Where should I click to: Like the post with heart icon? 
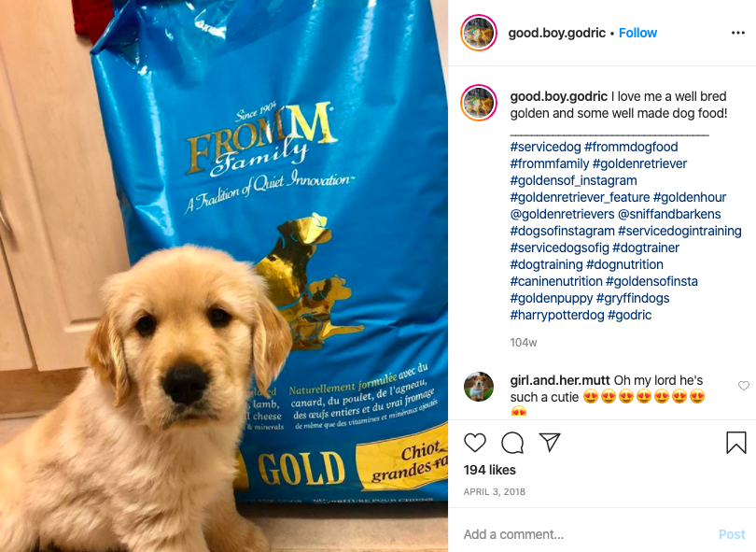475,443
